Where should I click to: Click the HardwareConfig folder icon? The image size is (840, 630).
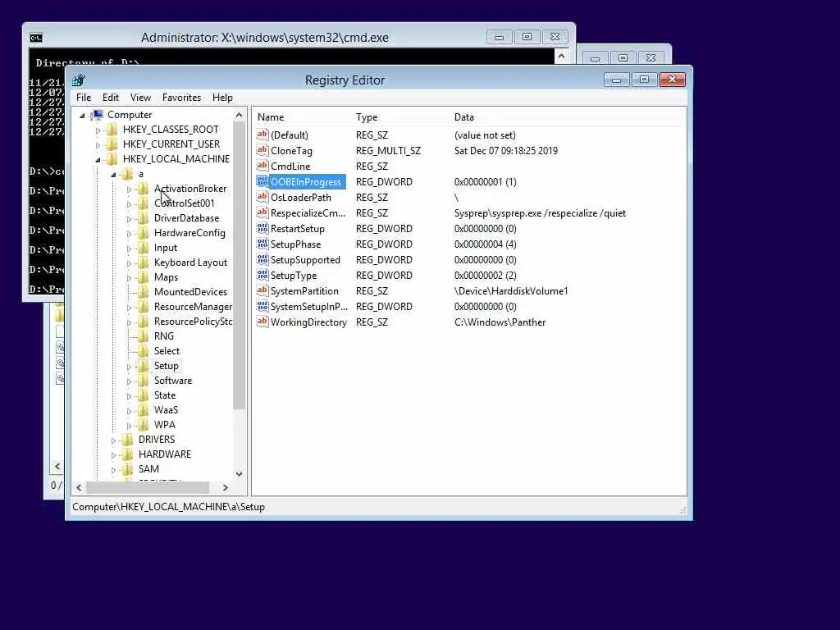(x=143, y=233)
